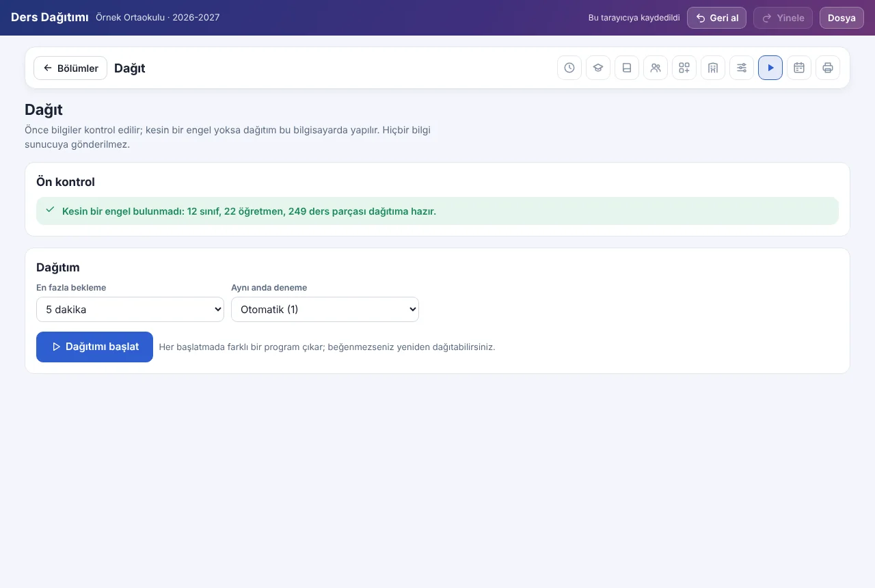Click the Her başlatmada farklı hint text

[327, 347]
